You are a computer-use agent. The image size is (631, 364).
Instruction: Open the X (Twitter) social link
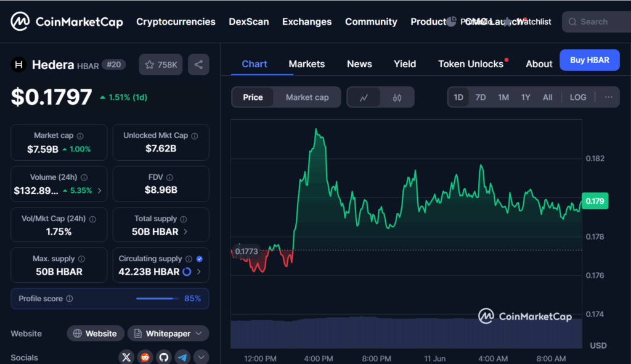(x=126, y=357)
